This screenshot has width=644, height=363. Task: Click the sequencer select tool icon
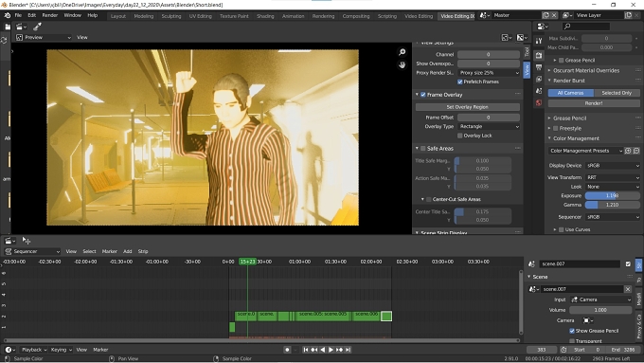(27, 241)
